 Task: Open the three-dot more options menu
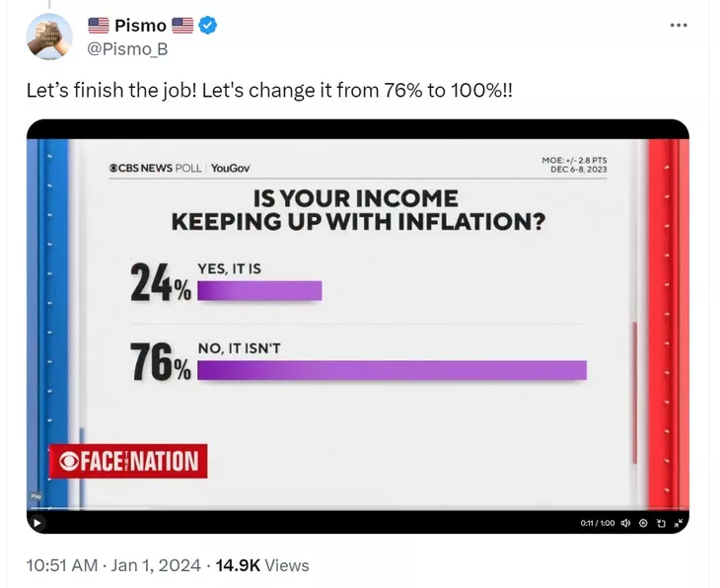coord(679,26)
